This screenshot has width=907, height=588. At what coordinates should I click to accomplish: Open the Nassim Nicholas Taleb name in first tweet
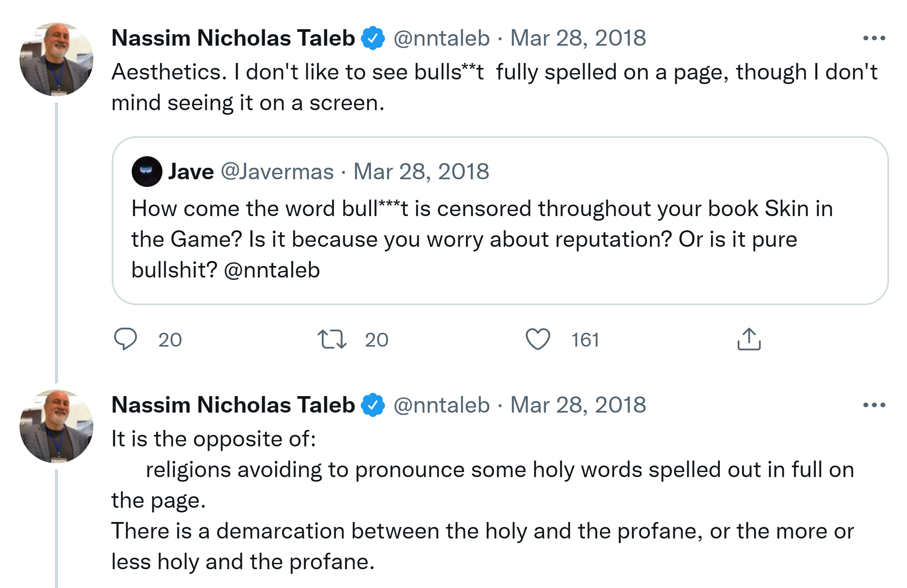(x=233, y=38)
